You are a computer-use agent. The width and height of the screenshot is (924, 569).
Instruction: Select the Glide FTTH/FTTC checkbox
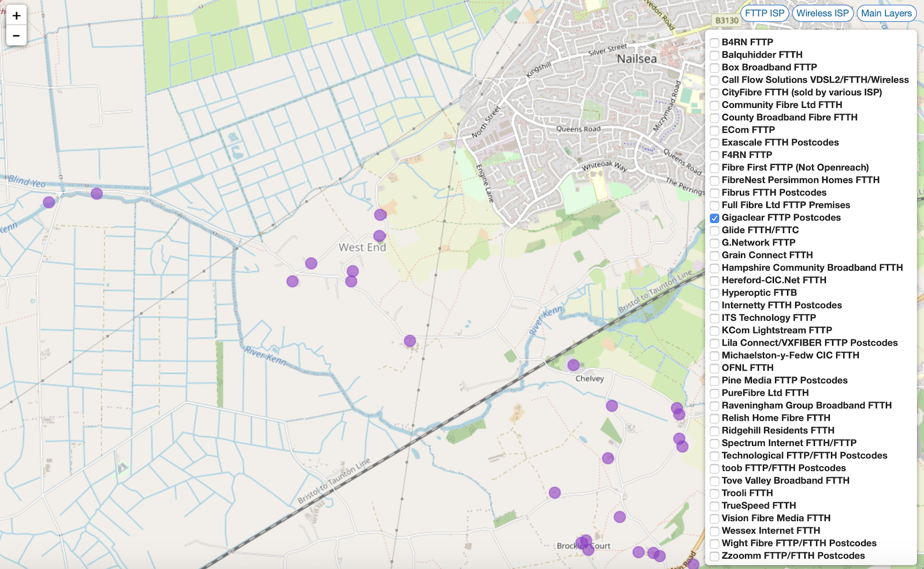(714, 231)
